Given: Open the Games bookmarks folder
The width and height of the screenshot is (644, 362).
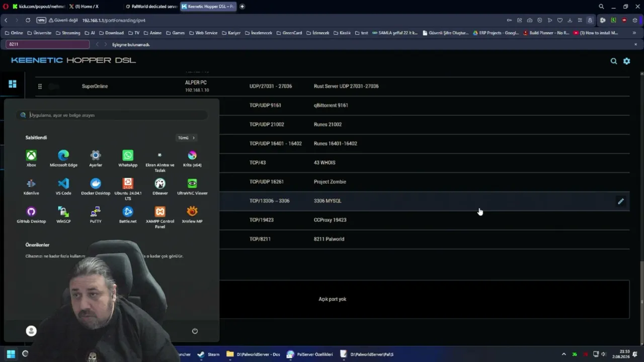Looking at the screenshot, I should [x=176, y=33].
